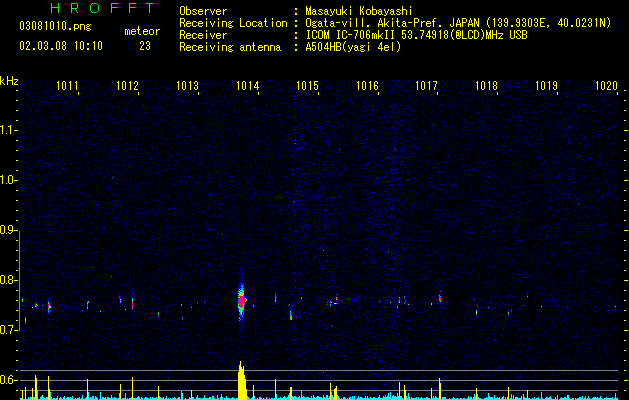Screen dimensions: 629x400
Task: Click time marker 1015
Action: 307,86
